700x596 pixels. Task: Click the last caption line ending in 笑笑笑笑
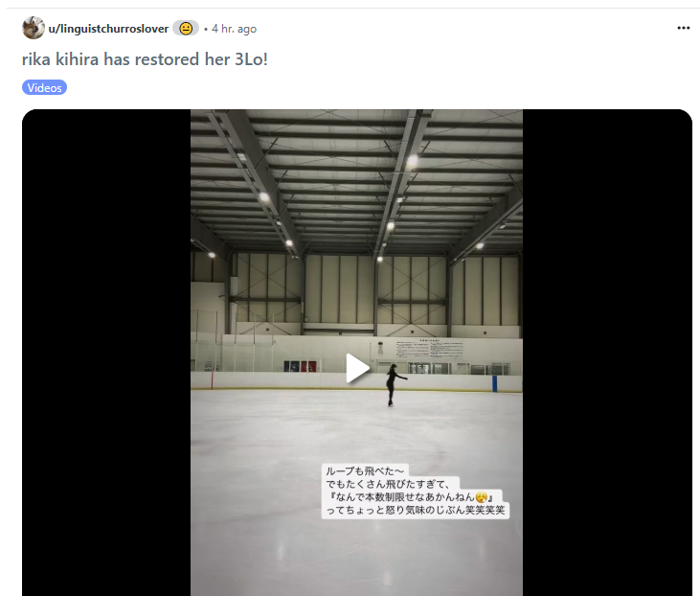pos(416,510)
